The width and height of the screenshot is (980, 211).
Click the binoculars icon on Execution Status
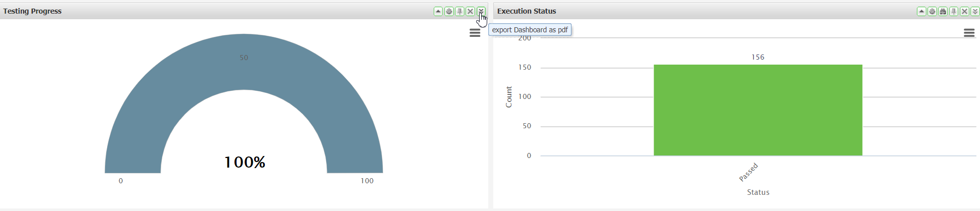(943, 11)
